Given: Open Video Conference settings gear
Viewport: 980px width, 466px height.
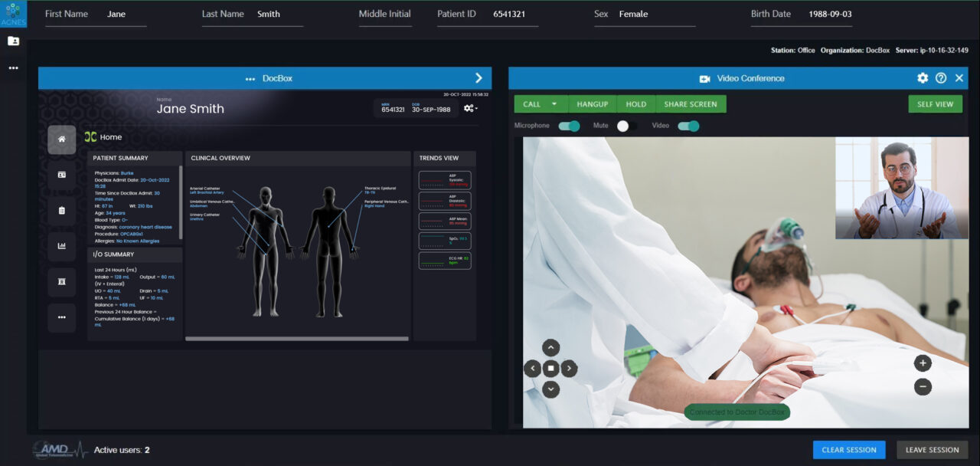Looking at the screenshot, I should (x=923, y=77).
